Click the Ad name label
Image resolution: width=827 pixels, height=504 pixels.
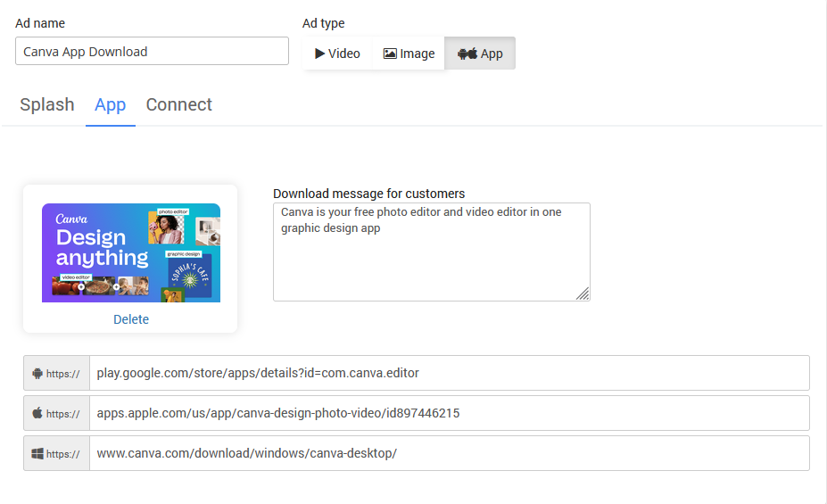tap(40, 23)
